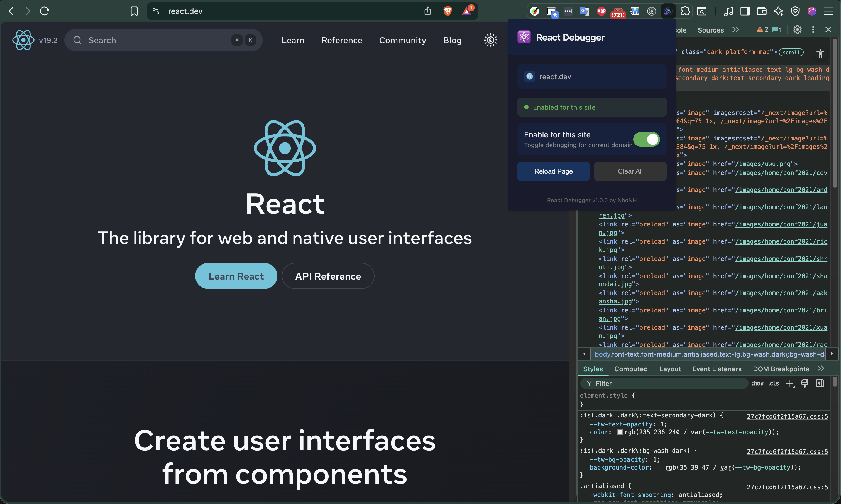Image resolution: width=841 pixels, height=504 pixels.
Task: Toggle :hov pseudo-class state in Styles panel
Action: click(x=758, y=383)
